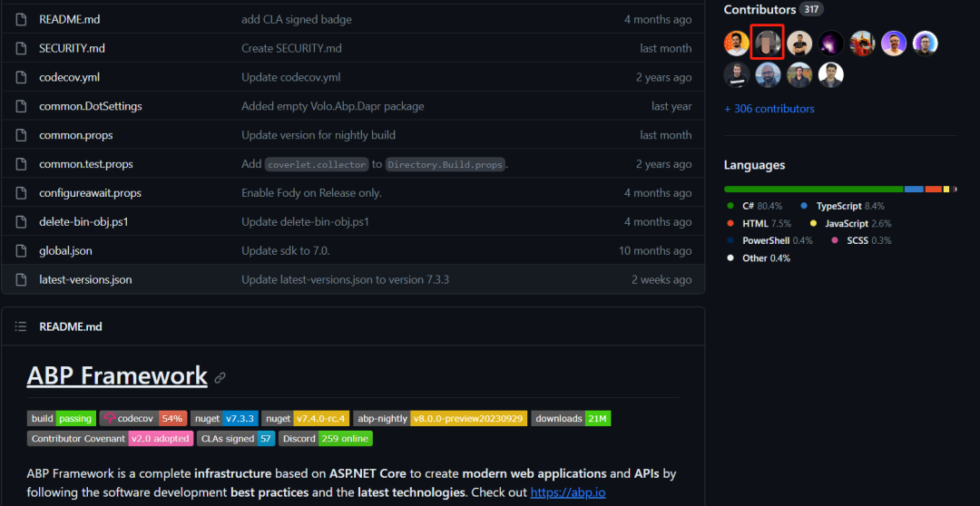Click the nuget v7.4.0-rc.4 badge
980x506 pixels.
point(306,419)
